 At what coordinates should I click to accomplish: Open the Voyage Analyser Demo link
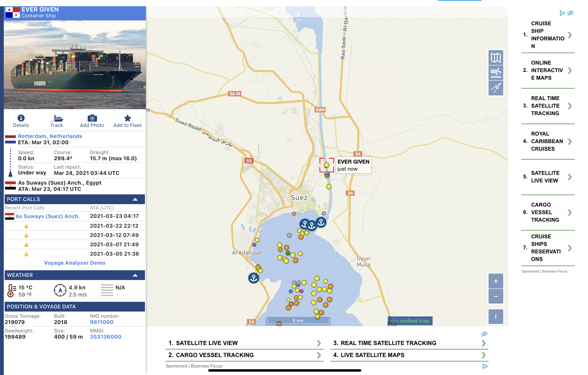(x=75, y=263)
